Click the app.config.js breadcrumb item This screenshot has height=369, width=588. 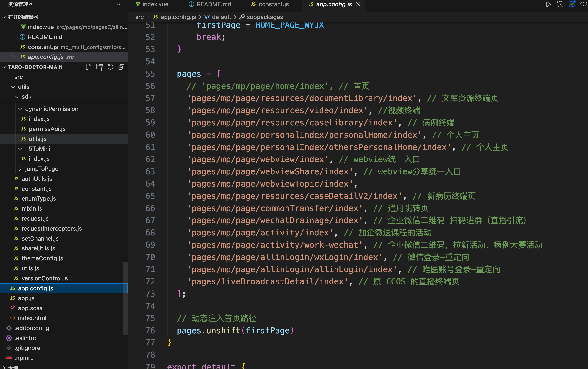[x=178, y=17]
